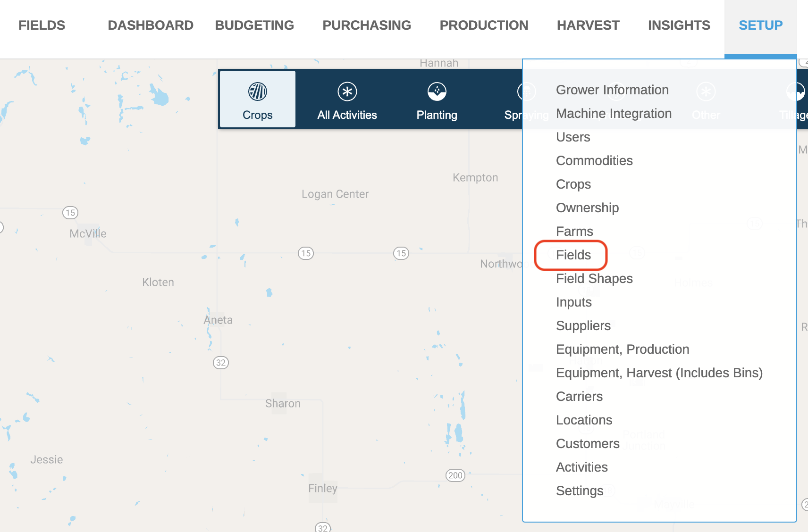Click the Logan Center map label

point(335,194)
